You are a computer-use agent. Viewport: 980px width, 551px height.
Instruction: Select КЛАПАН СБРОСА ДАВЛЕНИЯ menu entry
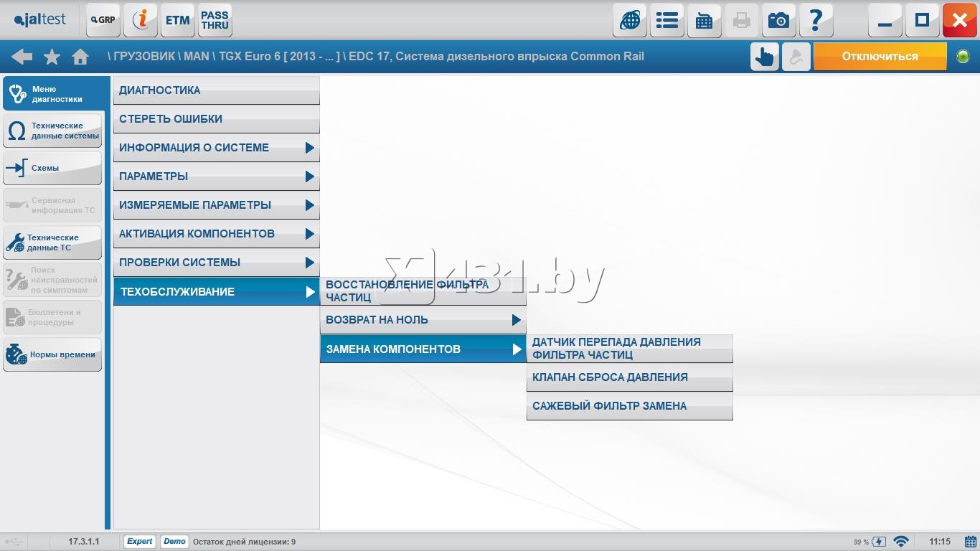(629, 377)
